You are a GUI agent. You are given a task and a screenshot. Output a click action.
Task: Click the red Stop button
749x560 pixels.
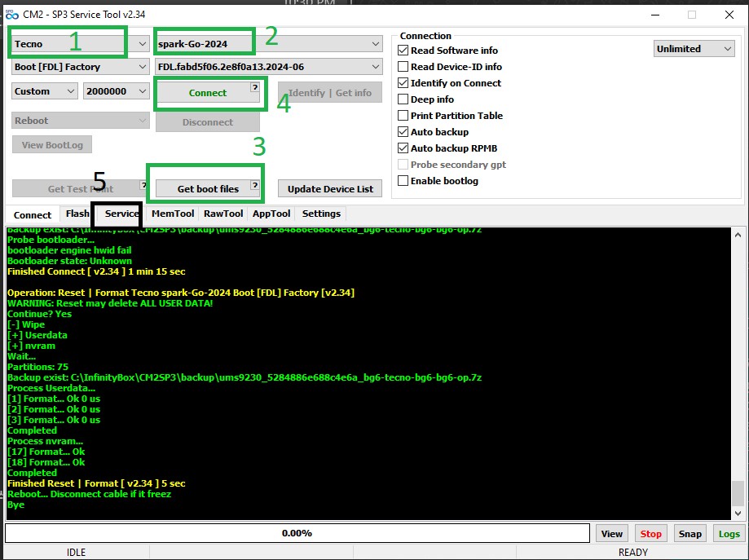(x=650, y=534)
